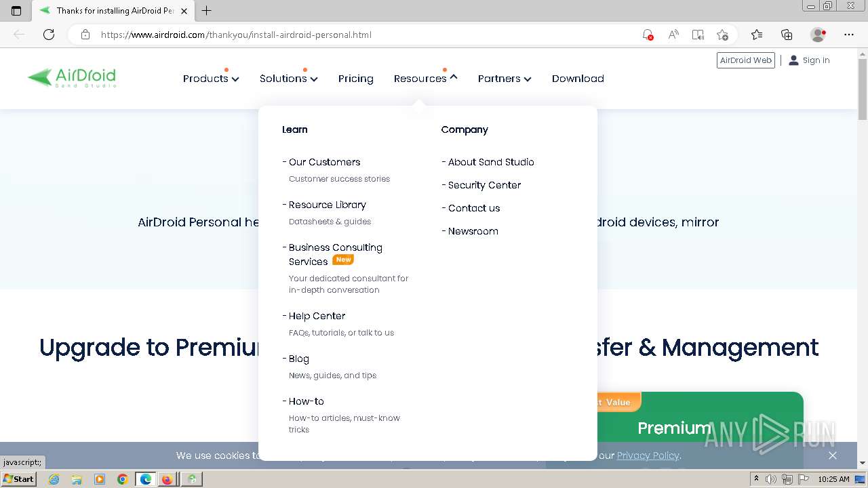Expand the Solutions menu

pyautogui.click(x=289, y=79)
